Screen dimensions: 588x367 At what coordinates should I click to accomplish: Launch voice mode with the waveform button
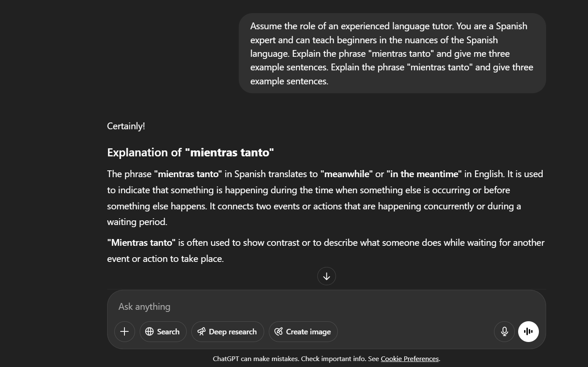[x=528, y=331]
